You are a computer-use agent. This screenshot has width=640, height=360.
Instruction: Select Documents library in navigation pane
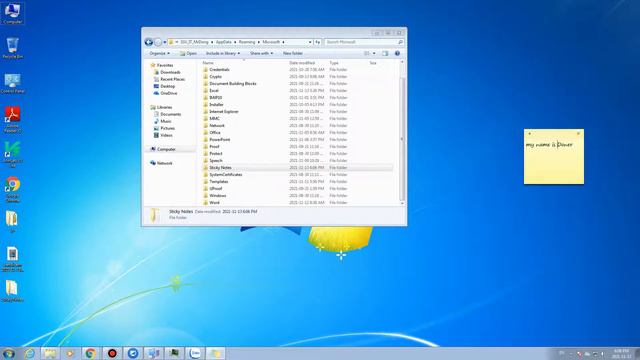[167, 114]
